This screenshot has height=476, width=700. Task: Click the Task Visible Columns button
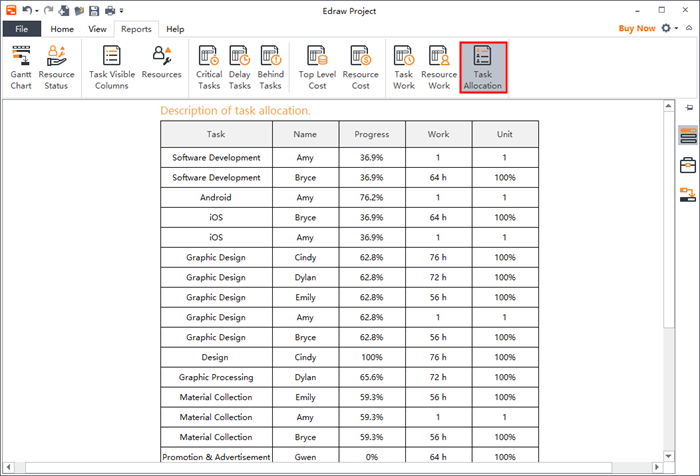click(x=110, y=67)
